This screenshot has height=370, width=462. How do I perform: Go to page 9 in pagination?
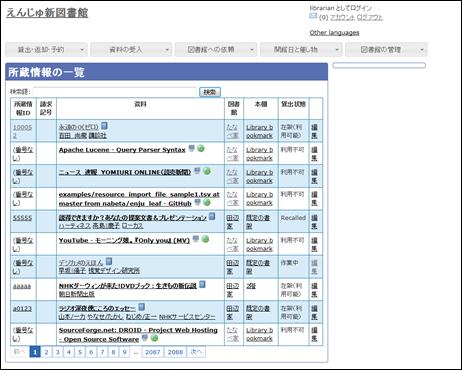coord(125,352)
